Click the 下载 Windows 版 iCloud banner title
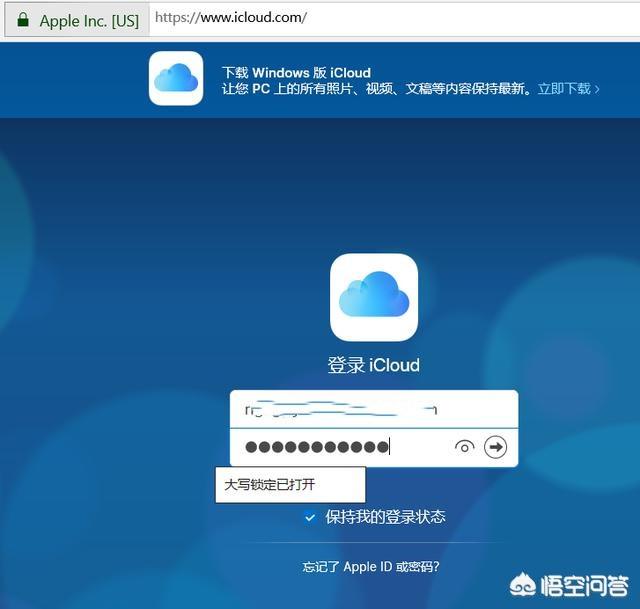Viewport: 640px width, 609px height. tap(296, 73)
